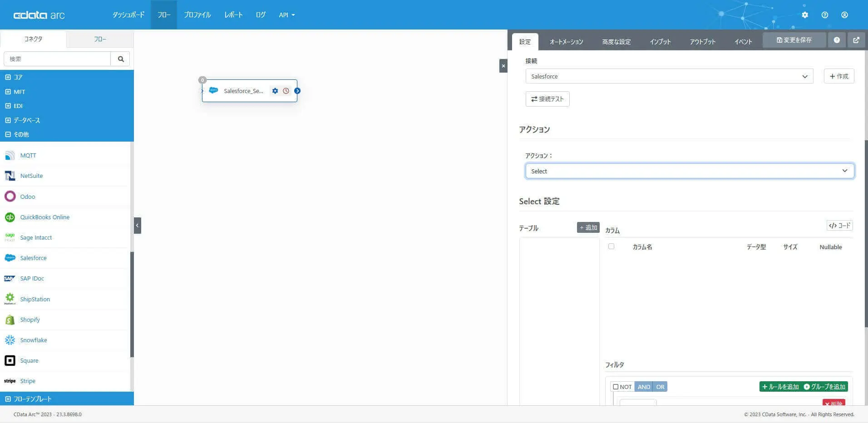The height and width of the screenshot is (423, 868).
Task: Open the 接続 Salesforce dropdown
Action: pos(669,76)
